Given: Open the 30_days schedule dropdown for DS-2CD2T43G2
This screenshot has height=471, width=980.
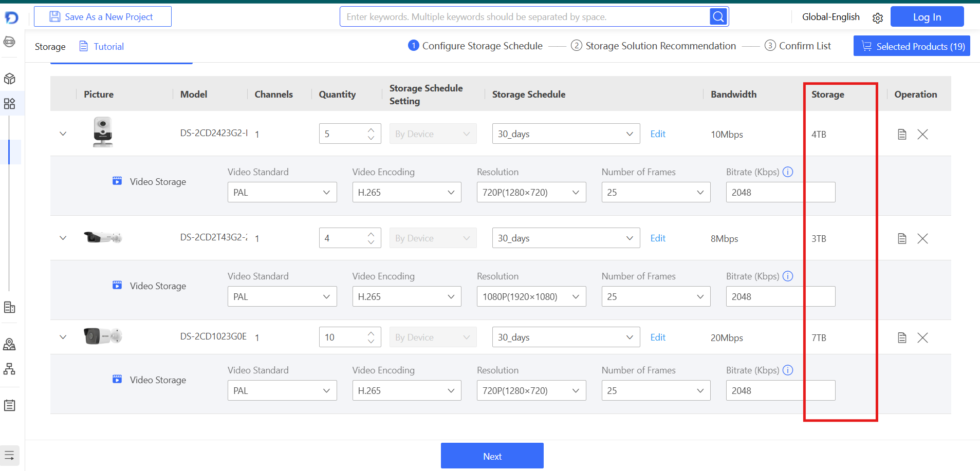Looking at the screenshot, I should click(565, 238).
